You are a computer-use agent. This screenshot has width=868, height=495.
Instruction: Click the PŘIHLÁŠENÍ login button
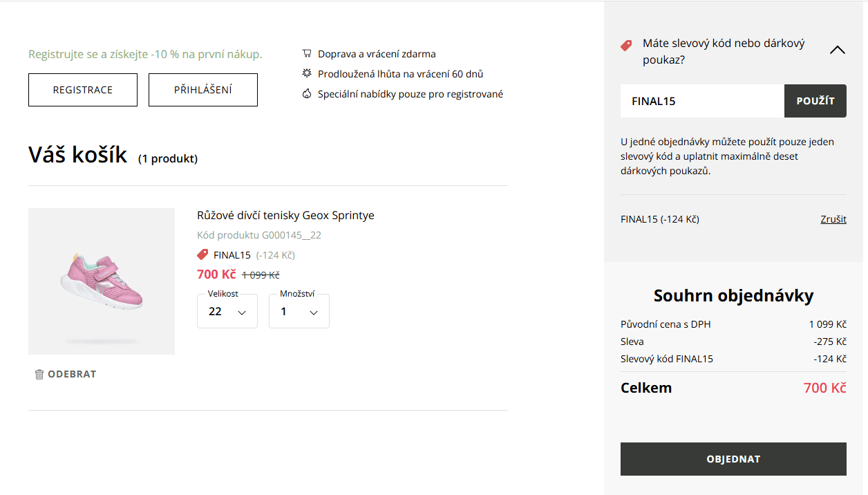203,90
